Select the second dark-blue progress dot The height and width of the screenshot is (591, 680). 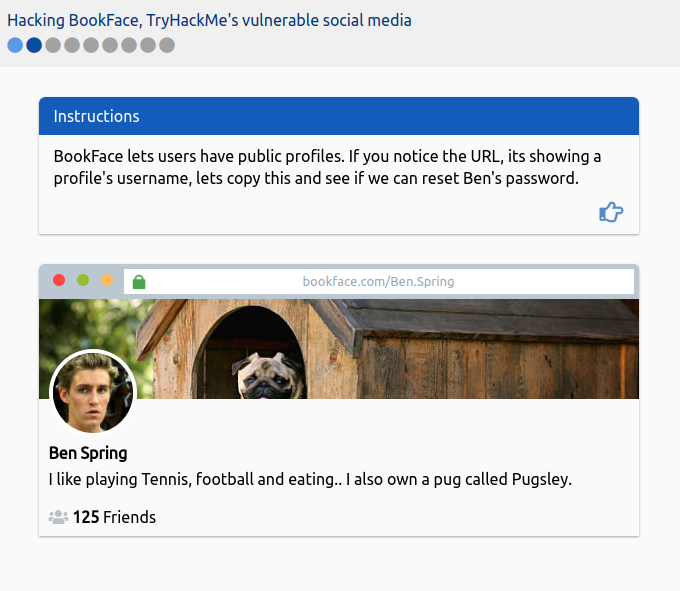pos(34,45)
